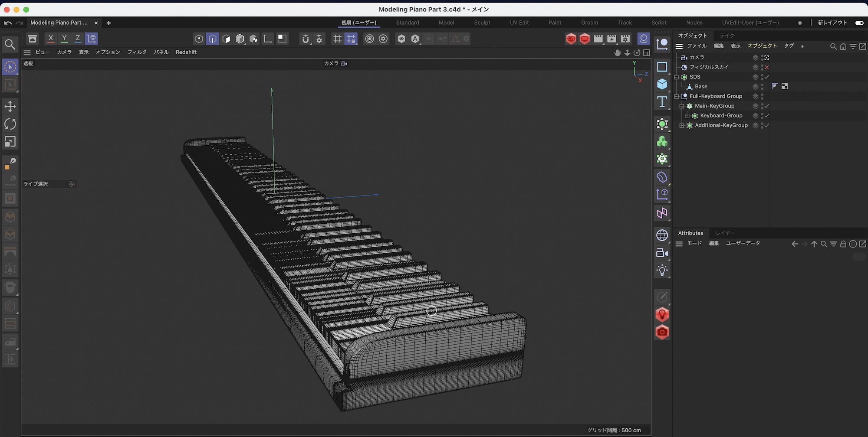Open the Redshift menu in the viewport

tap(186, 52)
